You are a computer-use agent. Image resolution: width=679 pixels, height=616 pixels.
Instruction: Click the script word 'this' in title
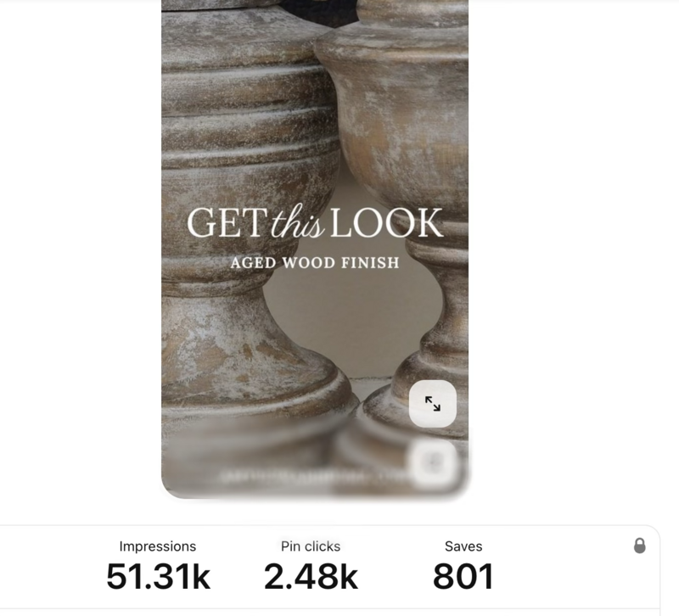point(297,224)
